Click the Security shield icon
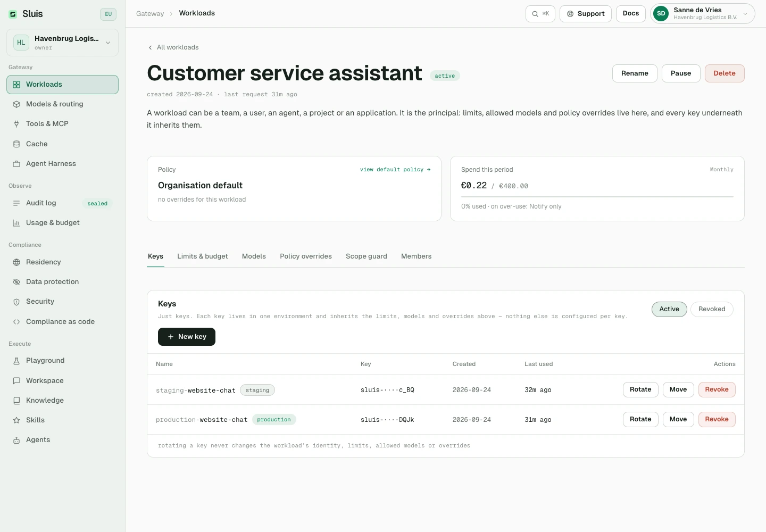 16,302
